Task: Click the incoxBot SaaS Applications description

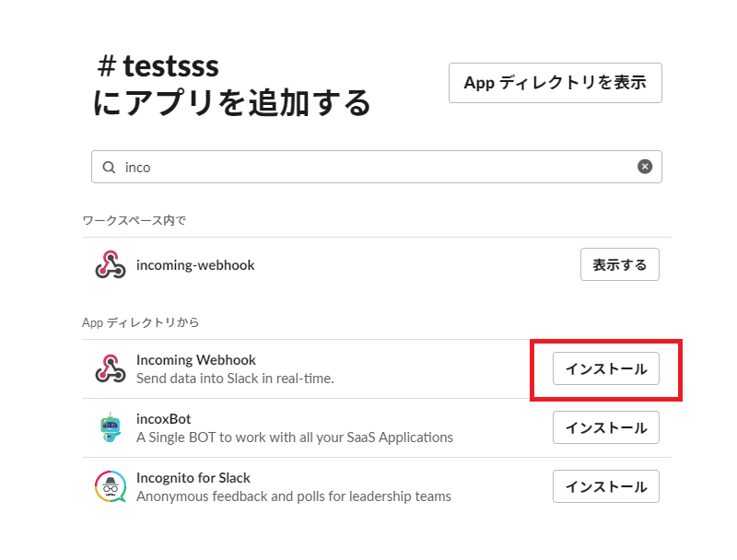Action: (x=295, y=437)
